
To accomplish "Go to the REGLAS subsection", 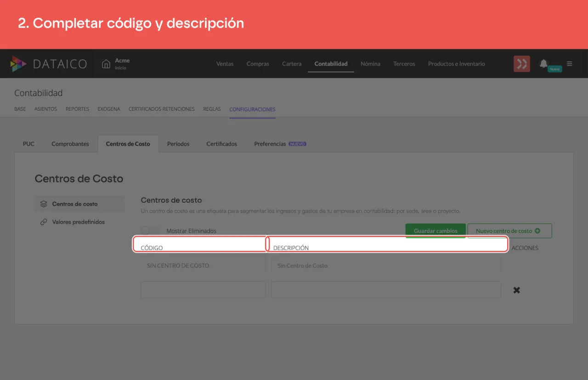I will (x=212, y=109).
